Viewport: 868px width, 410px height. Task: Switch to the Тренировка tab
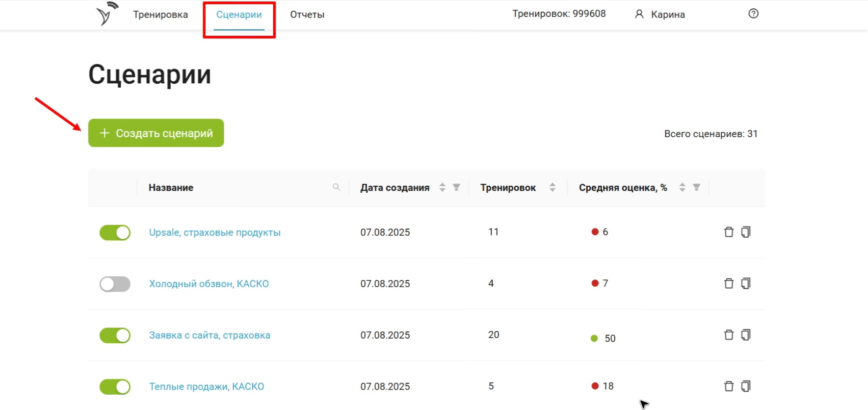tap(161, 15)
